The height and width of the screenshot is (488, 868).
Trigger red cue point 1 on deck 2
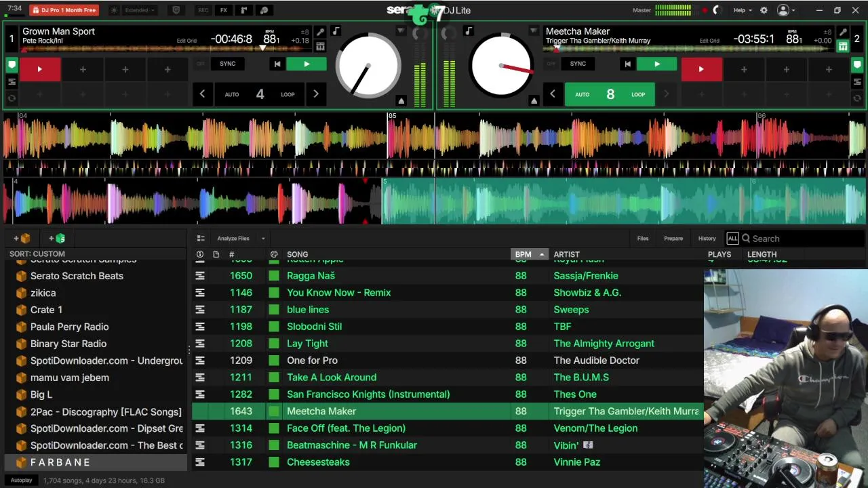[701, 69]
